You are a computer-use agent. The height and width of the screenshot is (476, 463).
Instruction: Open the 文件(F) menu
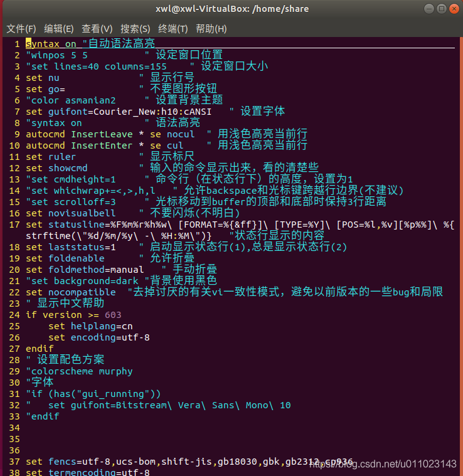(21, 29)
